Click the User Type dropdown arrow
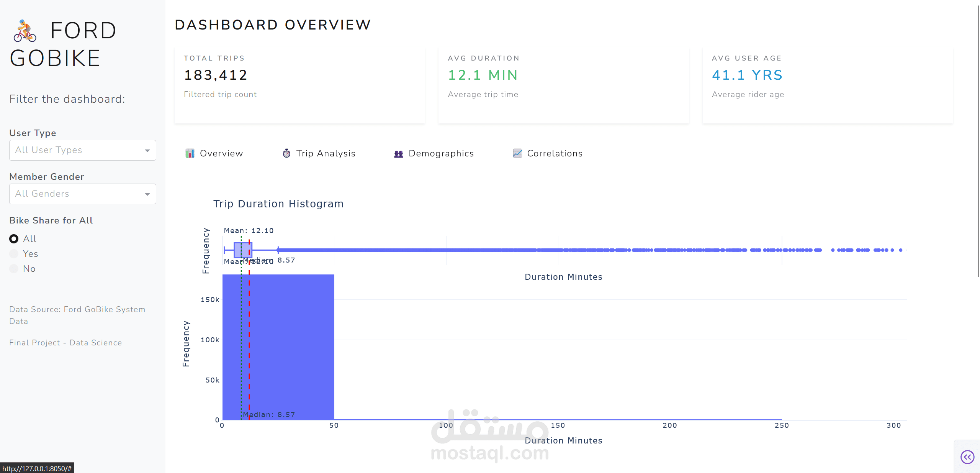This screenshot has width=980, height=473. pos(147,151)
